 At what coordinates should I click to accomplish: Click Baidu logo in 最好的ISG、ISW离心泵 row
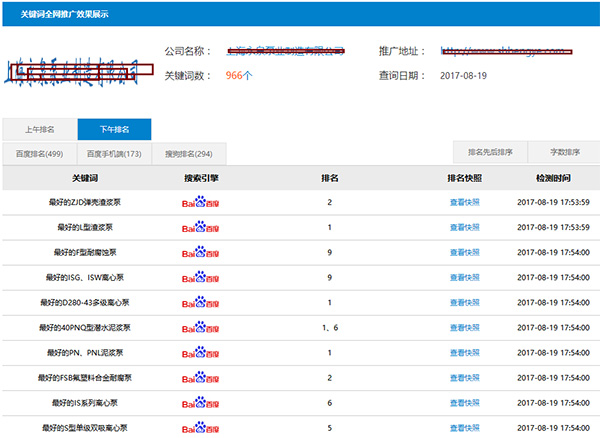coord(200,277)
